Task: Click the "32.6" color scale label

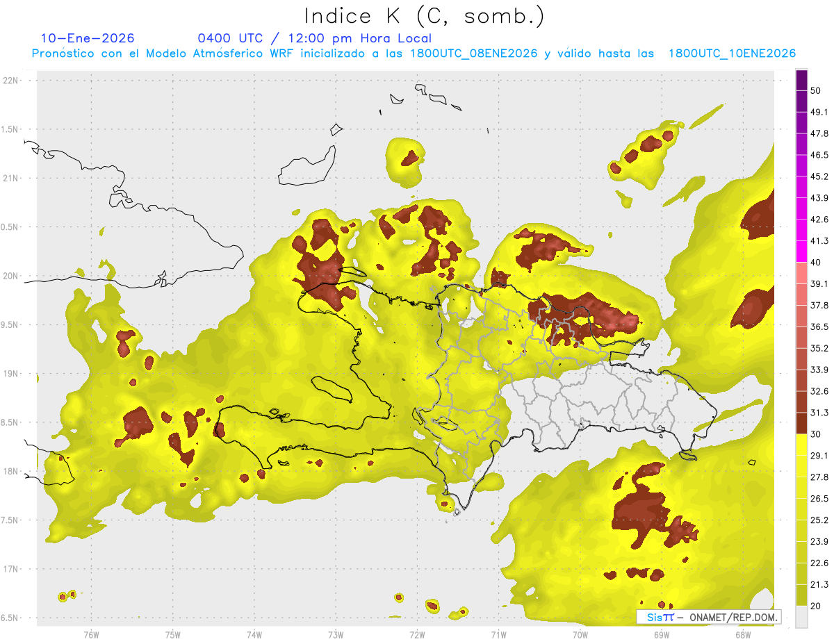Action: click(820, 391)
